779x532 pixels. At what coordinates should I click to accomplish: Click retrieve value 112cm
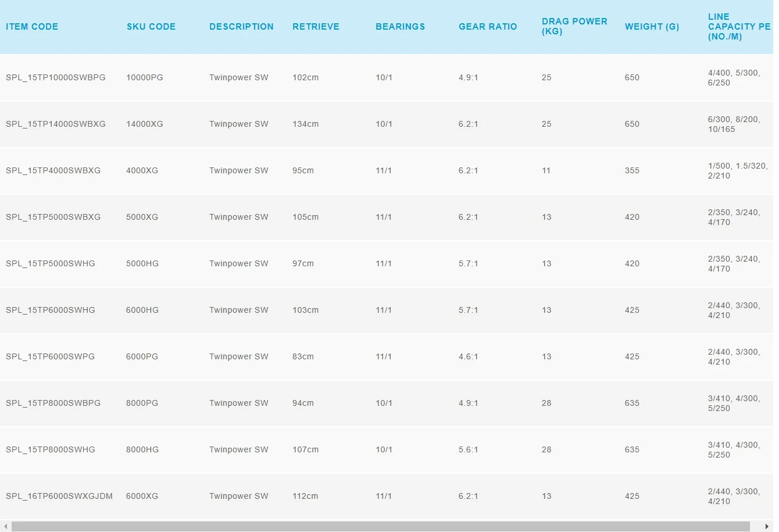(306, 496)
